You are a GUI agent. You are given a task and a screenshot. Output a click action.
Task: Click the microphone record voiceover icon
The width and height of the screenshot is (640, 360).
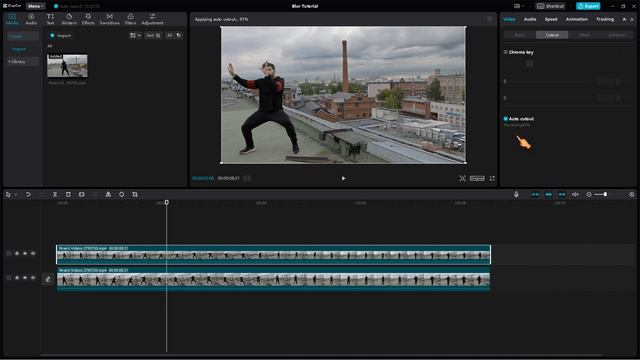coord(516,195)
